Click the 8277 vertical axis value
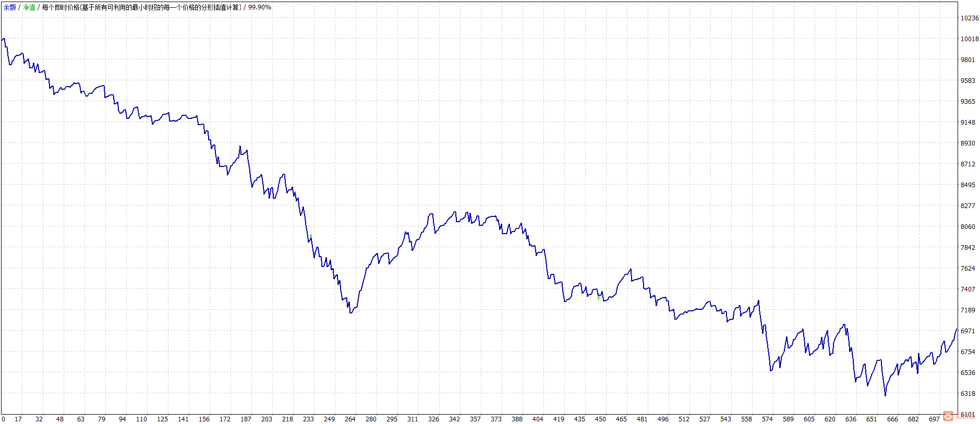This screenshot has width=980, height=424. (968, 206)
